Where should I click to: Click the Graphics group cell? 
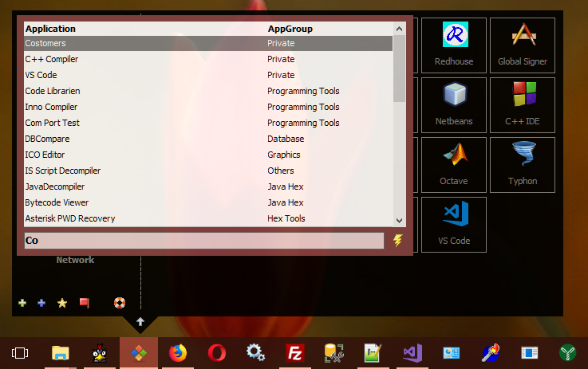pyautogui.click(x=284, y=155)
